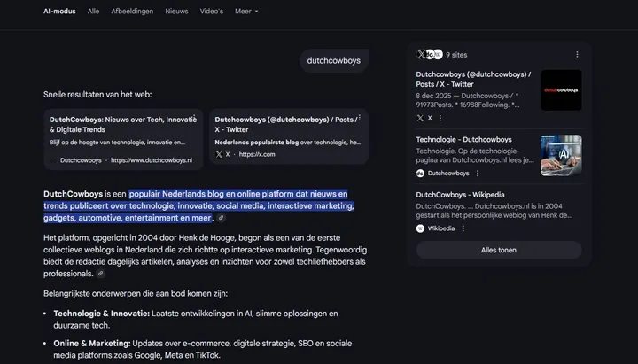Click the https://www.dutchcowboys.nl URL text
The image size is (638, 364).
pyautogui.click(x=152, y=160)
